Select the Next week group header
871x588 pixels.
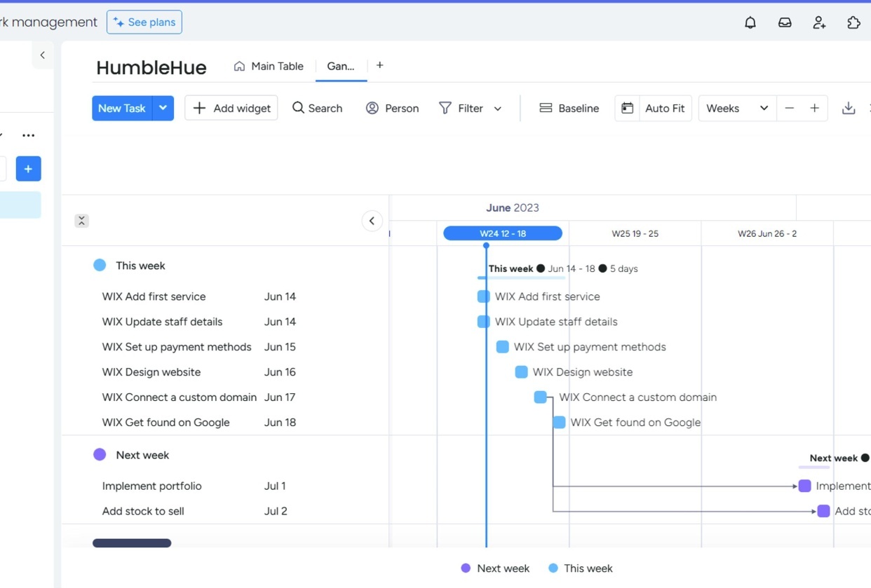pyautogui.click(x=142, y=455)
